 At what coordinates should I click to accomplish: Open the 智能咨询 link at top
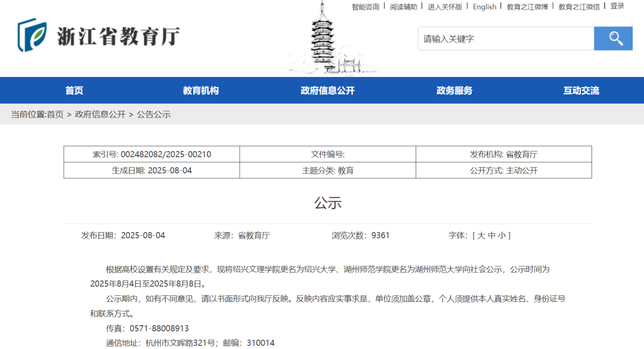coord(366,7)
